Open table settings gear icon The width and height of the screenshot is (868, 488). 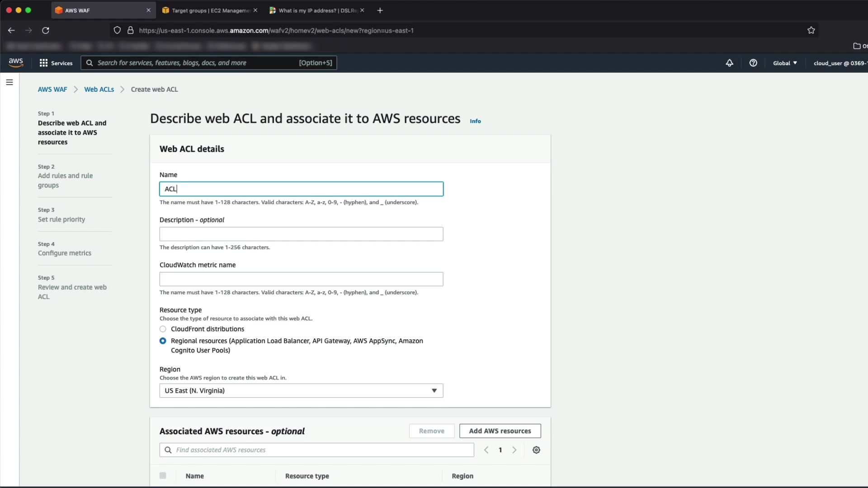point(536,450)
